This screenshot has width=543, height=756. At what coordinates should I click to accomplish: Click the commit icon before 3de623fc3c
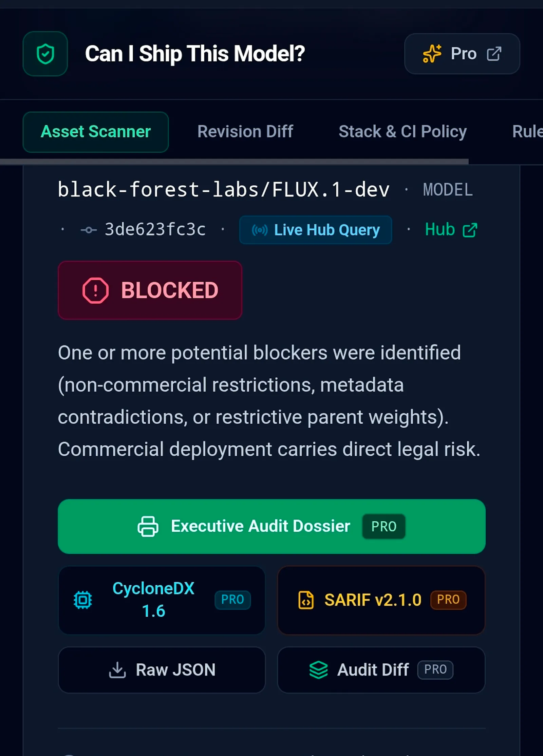click(x=89, y=230)
